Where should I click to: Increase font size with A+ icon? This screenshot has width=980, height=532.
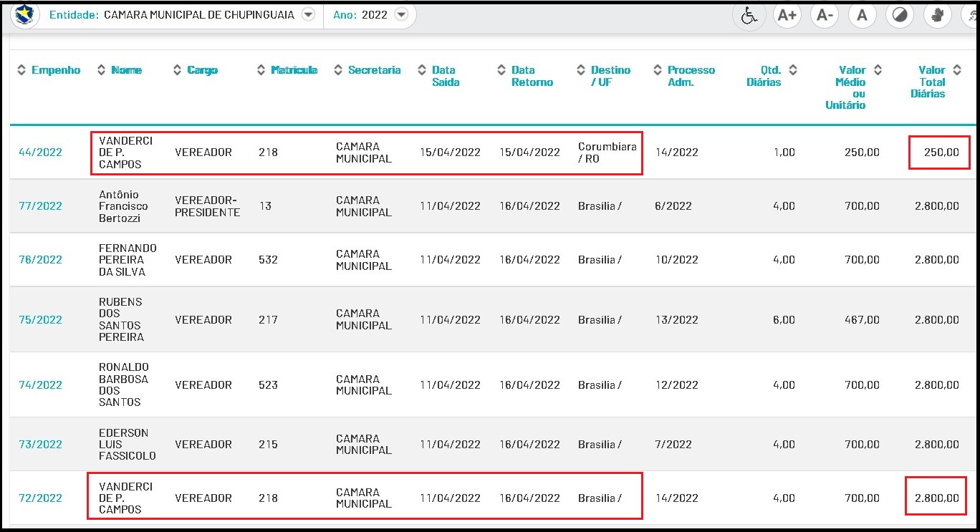787,16
